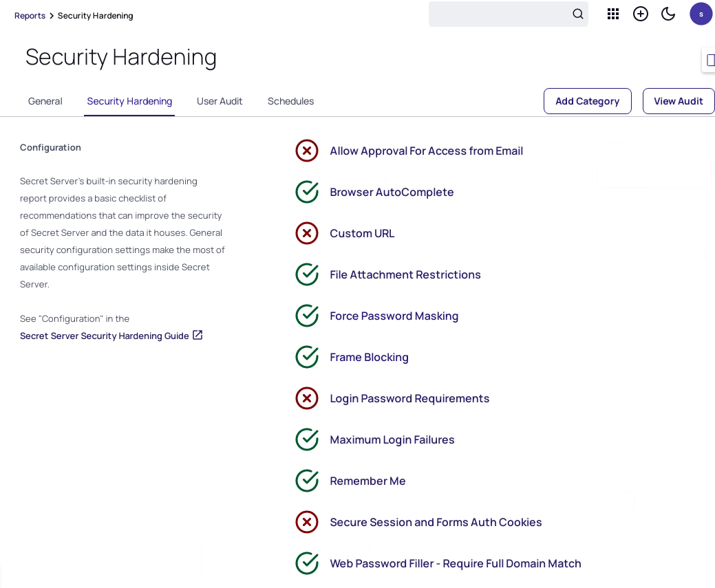Click the plus circle create icon
Screen dimensions: 715x588
click(x=640, y=14)
